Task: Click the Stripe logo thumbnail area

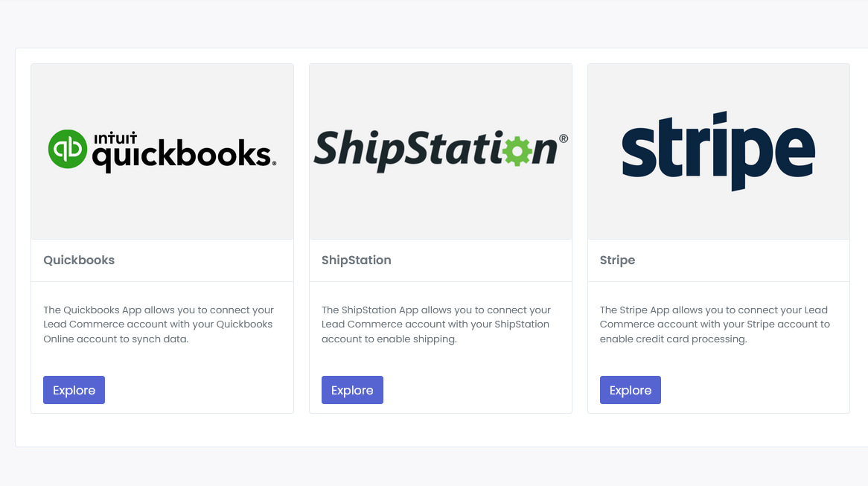Action: (x=718, y=150)
